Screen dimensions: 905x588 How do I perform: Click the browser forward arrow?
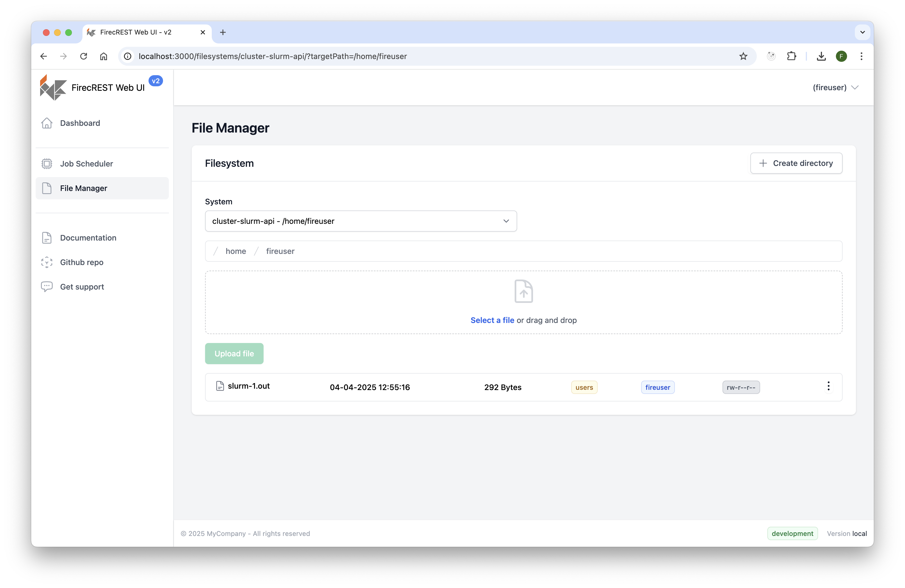click(64, 56)
